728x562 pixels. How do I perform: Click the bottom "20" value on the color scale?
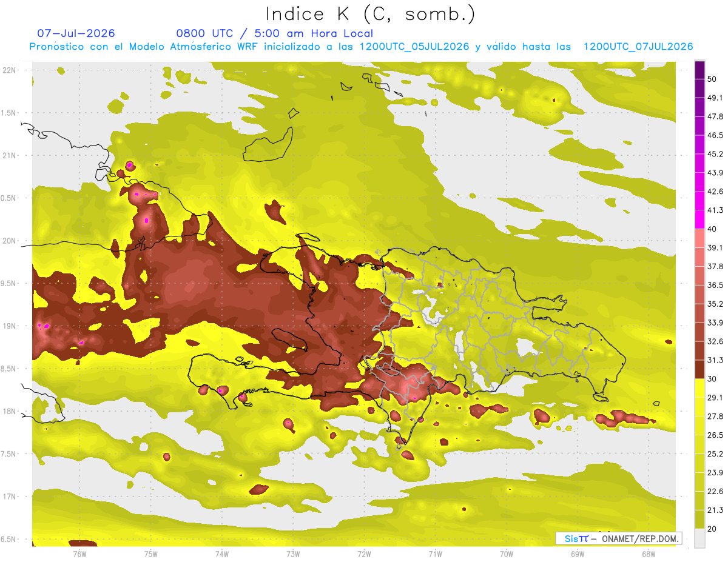click(712, 529)
